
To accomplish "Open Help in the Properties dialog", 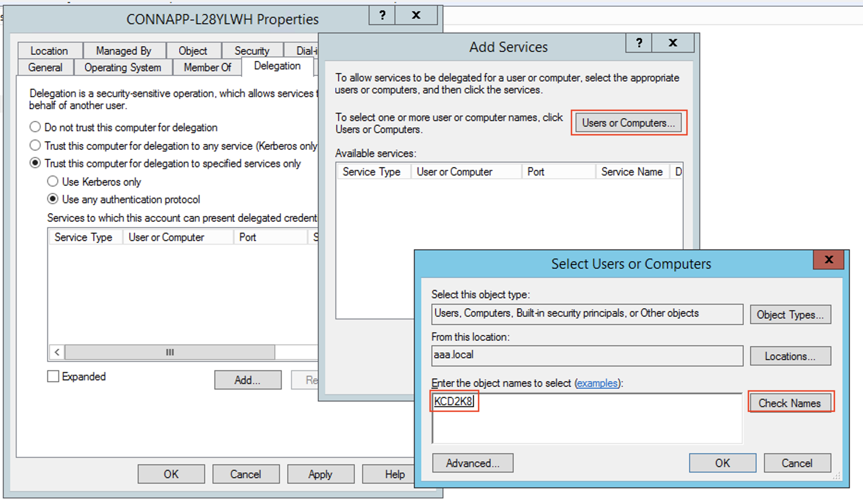I will click(389, 474).
